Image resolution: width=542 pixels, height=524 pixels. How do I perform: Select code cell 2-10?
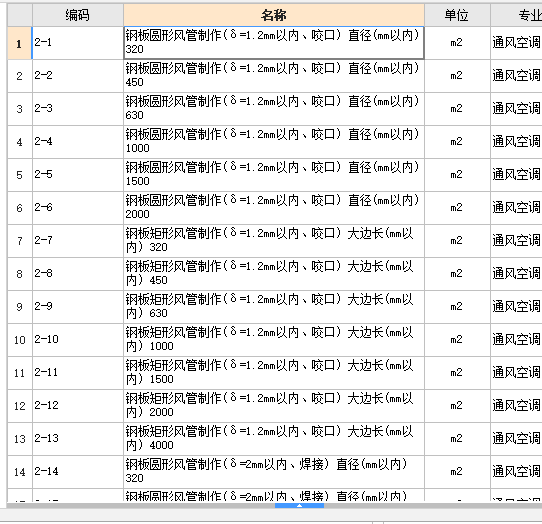(78, 340)
